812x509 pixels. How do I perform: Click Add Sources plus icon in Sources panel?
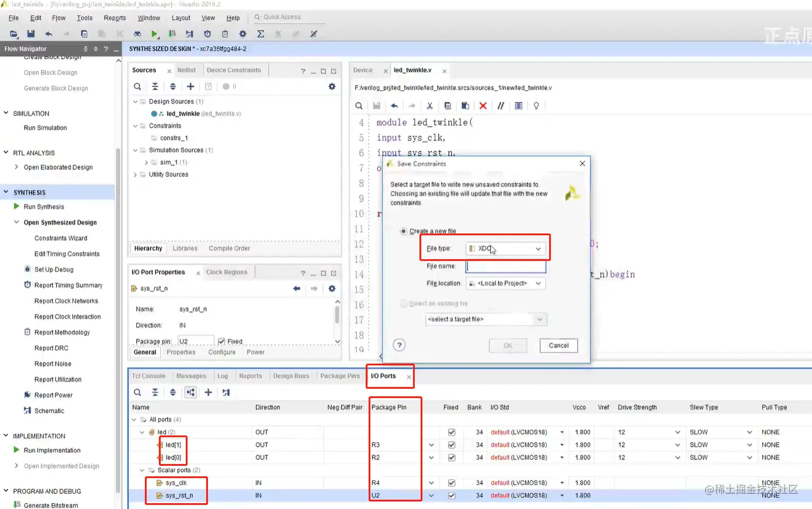pos(190,86)
